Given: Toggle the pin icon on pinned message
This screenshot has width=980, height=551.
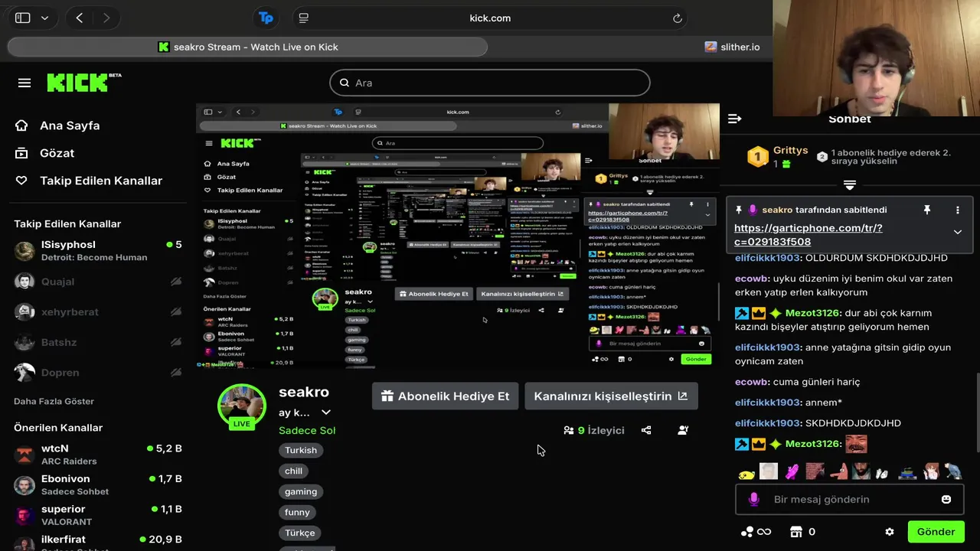Looking at the screenshot, I should tap(926, 210).
